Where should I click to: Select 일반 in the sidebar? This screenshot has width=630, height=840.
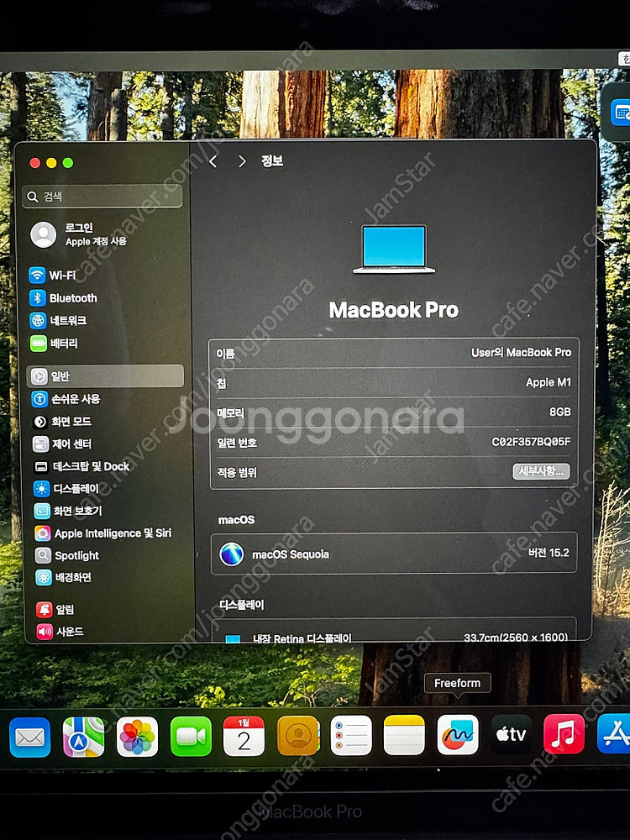pyautogui.click(x=105, y=376)
